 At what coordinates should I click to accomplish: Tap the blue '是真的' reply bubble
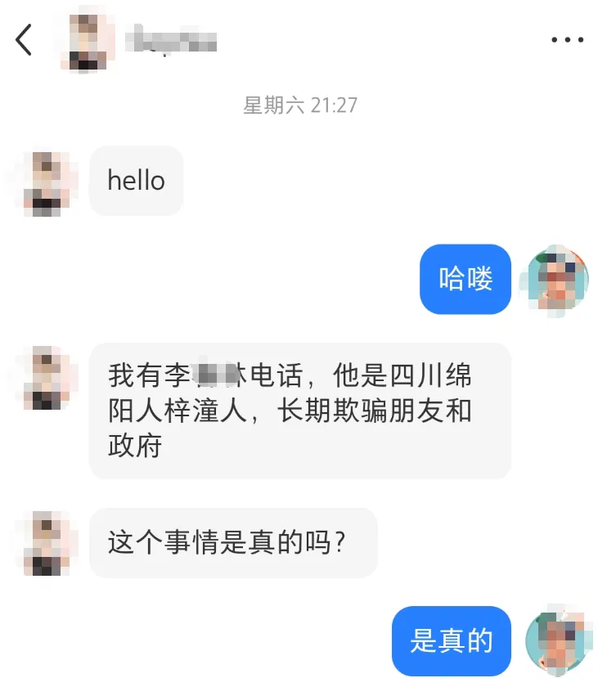click(x=452, y=641)
